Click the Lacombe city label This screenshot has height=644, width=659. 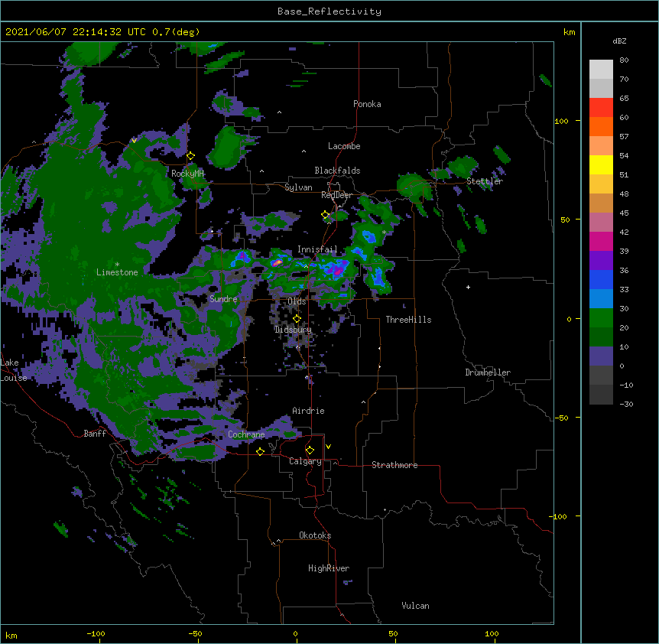pos(344,146)
